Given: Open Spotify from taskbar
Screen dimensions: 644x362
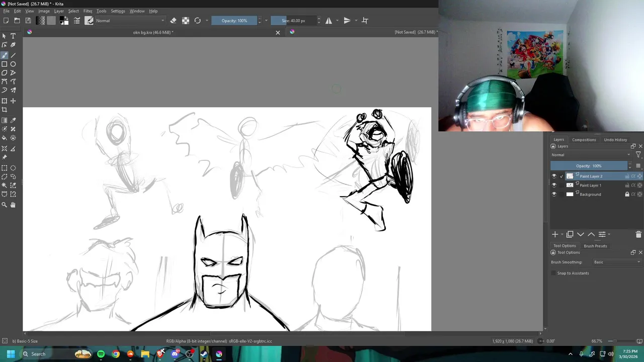Looking at the screenshot, I should (x=101, y=354).
